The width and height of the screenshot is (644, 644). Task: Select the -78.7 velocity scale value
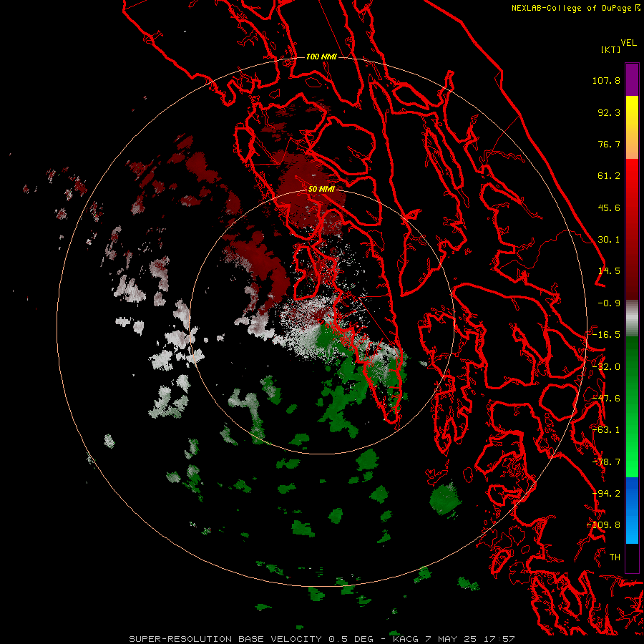coord(606,462)
